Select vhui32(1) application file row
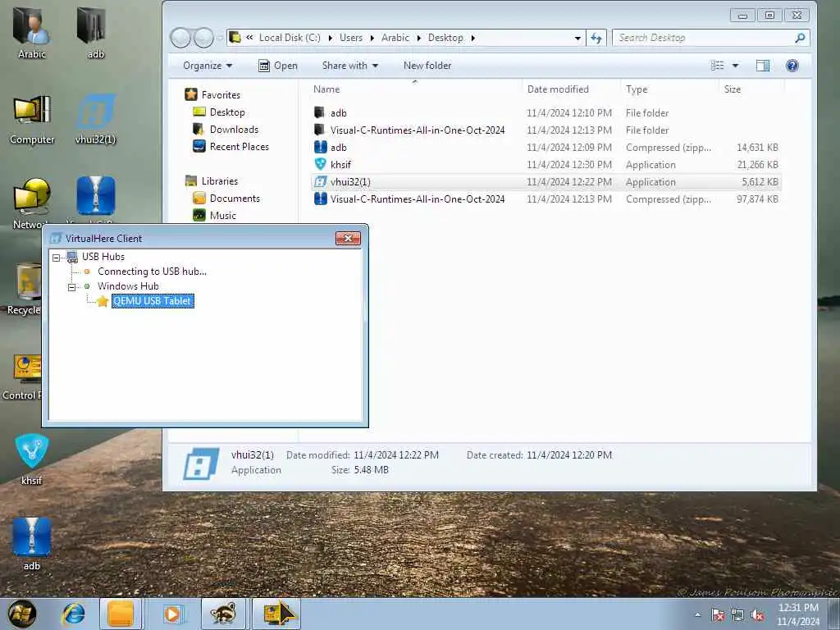 (x=546, y=181)
